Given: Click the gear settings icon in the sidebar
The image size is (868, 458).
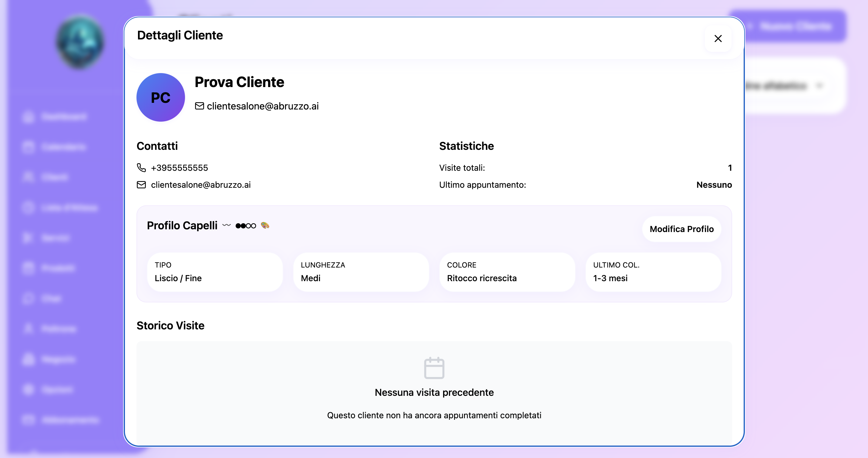Looking at the screenshot, I should pos(28,389).
